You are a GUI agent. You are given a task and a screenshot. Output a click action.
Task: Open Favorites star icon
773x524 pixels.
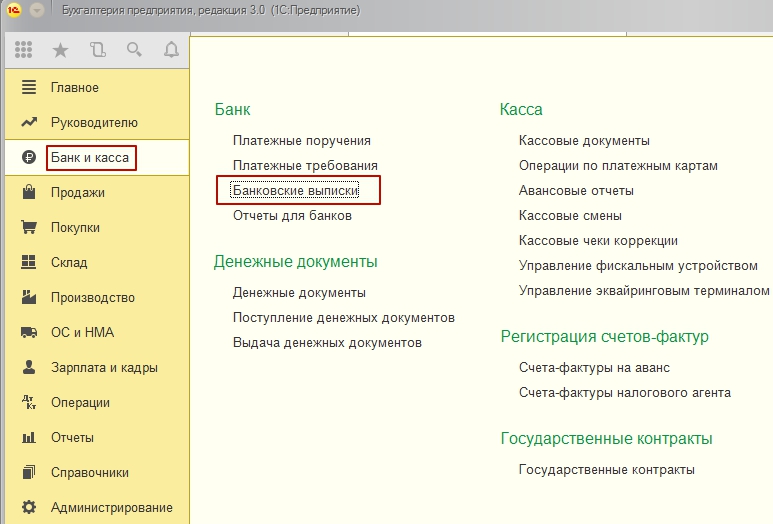pyautogui.click(x=60, y=50)
